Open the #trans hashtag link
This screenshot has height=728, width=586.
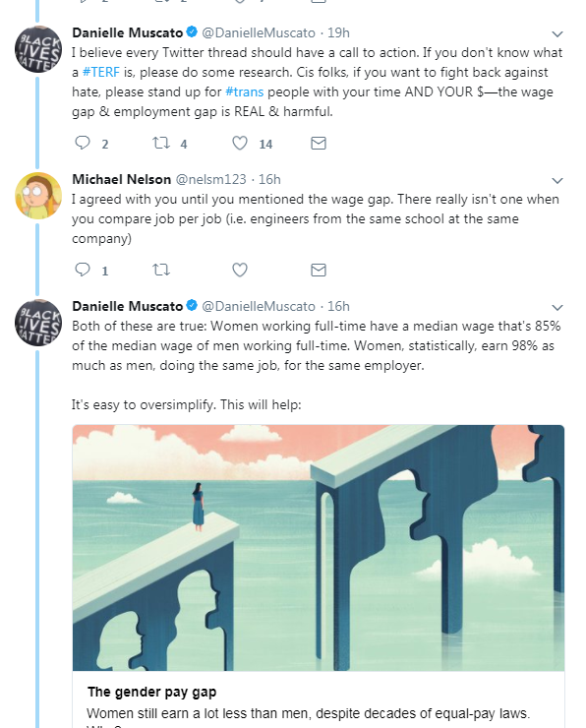[x=244, y=91]
